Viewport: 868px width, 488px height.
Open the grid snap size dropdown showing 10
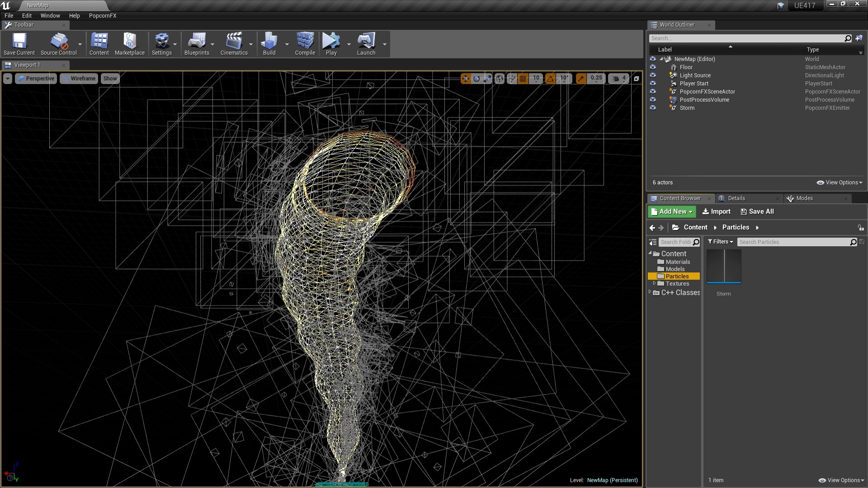tap(536, 79)
